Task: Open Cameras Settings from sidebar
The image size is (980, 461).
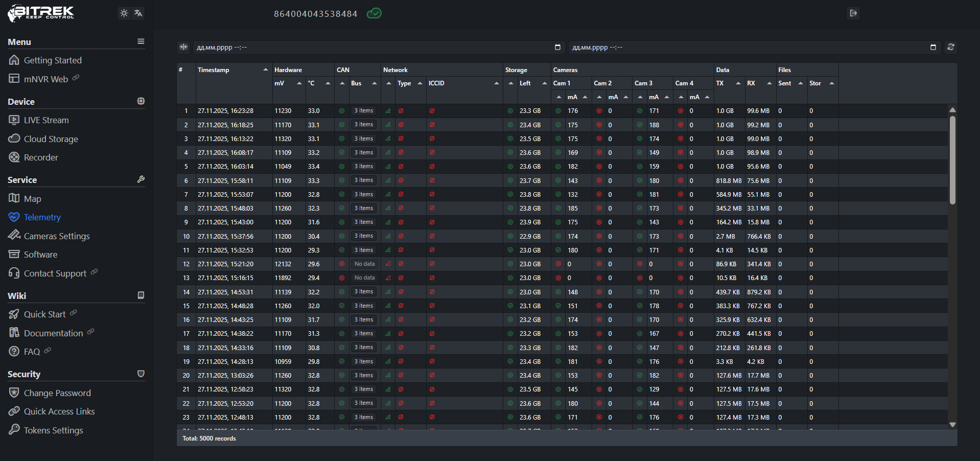Action: pyautogui.click(x=56, y=236)
